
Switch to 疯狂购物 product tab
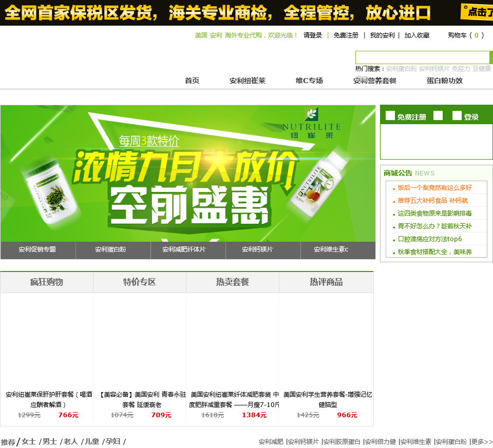pos(47,282)
